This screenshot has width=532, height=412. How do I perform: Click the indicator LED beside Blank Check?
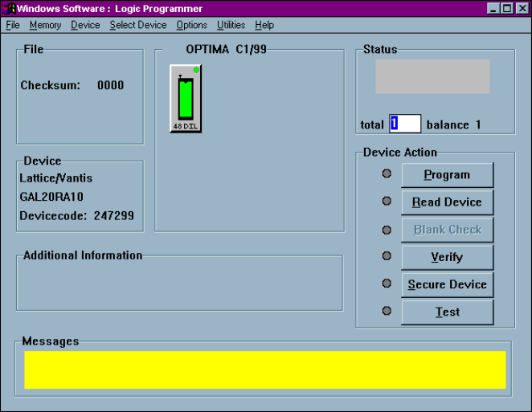(x=387, y=229)
